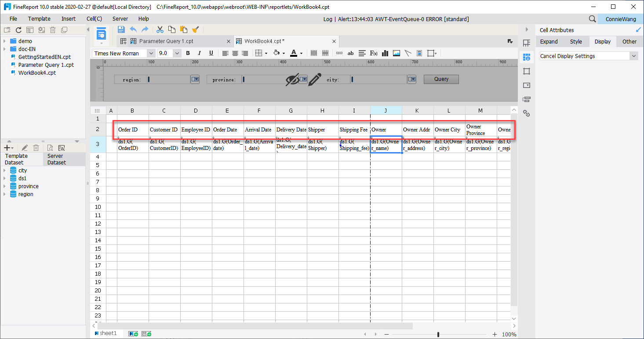Image resolution: width=644 pixels, height=339 pixels.
Task: Edit the selected template dataset
Action: [25, 148]
